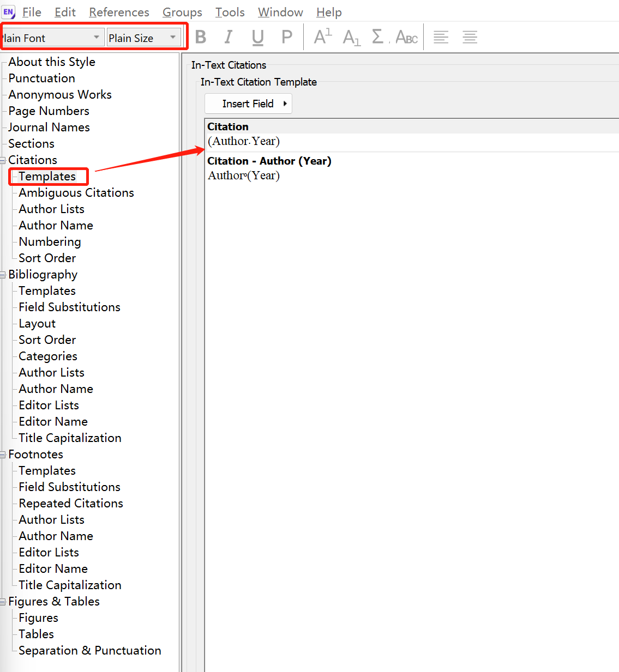Select Sort Order under Bibliography
The width and height of the screenshot is (619, 672).
point(47,340)
